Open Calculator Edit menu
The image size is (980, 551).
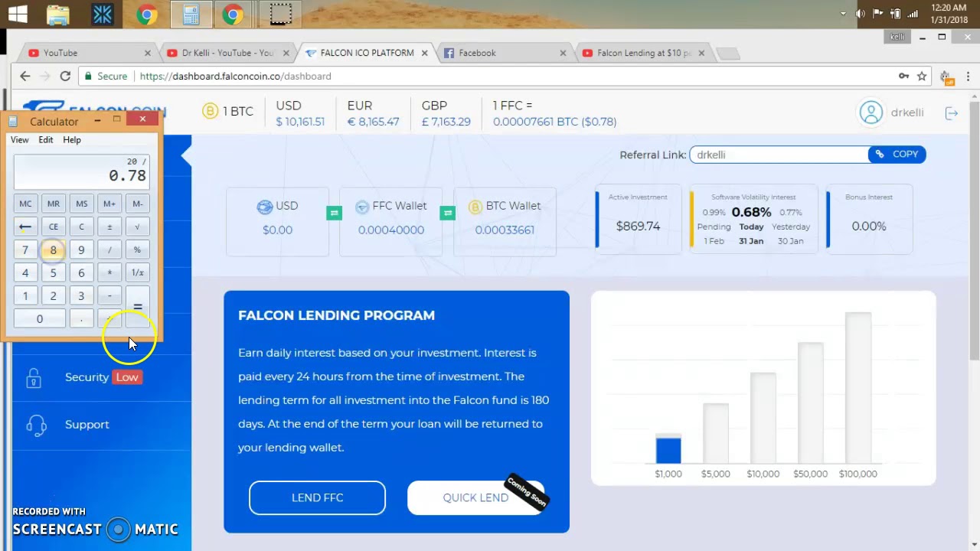46,140
